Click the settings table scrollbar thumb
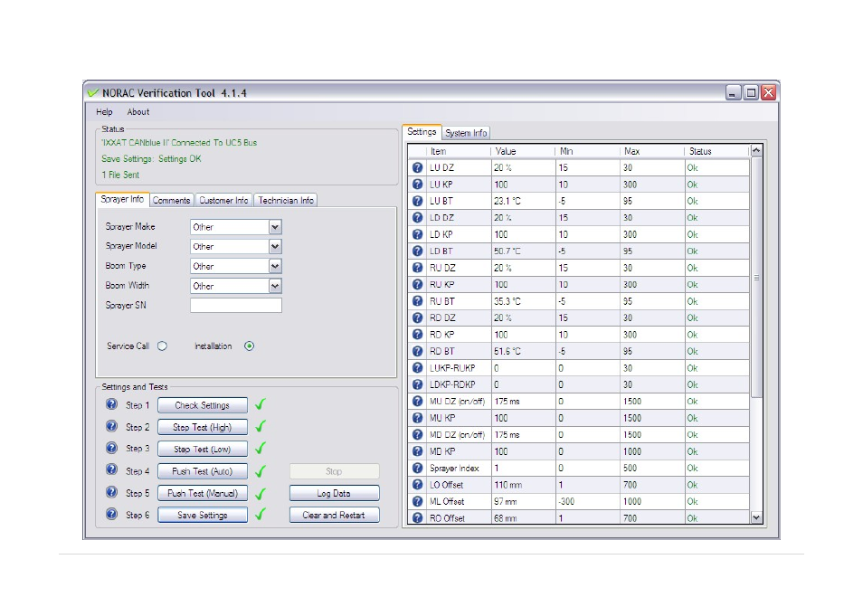863x616 pixels. click(757, 278)
